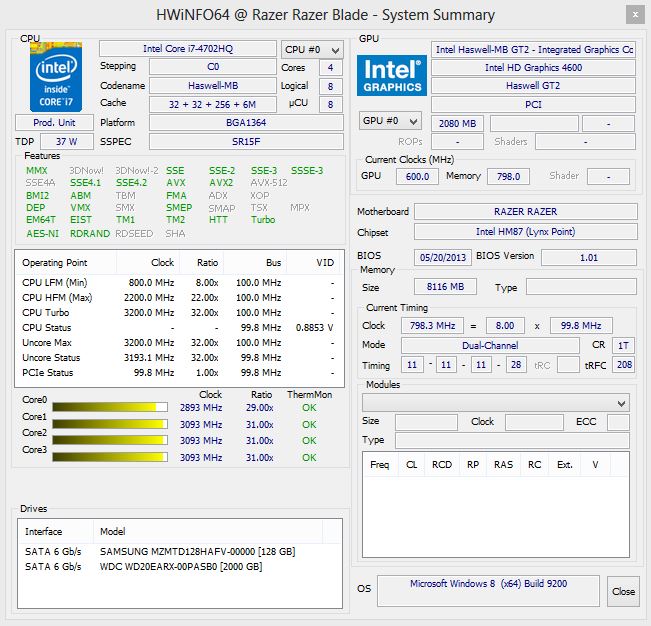Image resolution: width=651 pixels, height=626 pixels.
Task: Click the Microsoft Windows 8 OS field
Action: 488,591
